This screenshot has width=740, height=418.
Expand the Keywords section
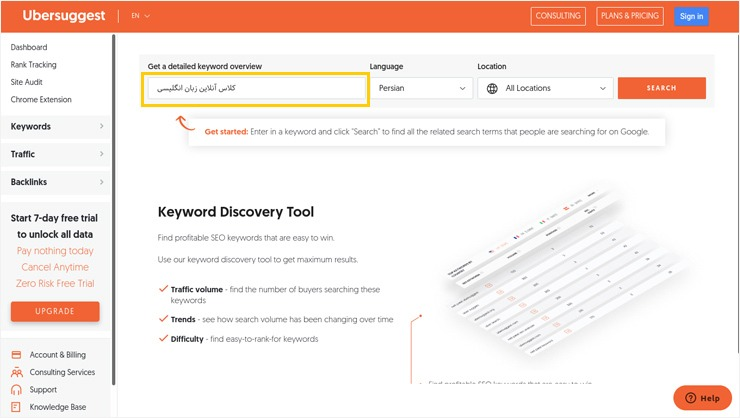(56, 126)
